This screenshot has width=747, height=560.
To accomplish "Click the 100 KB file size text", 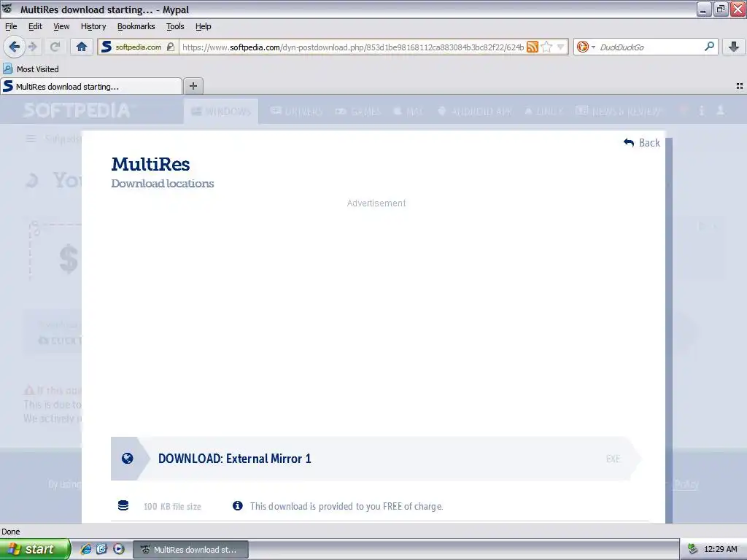I will pos(172,506).
